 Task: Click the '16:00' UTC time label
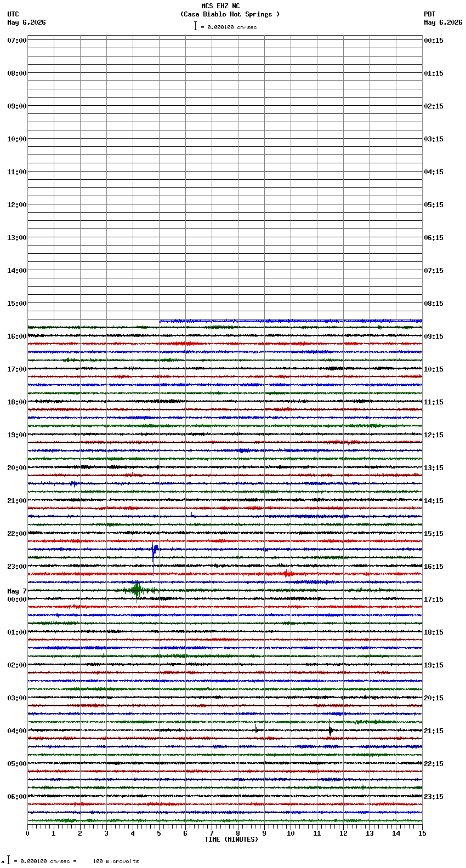click(x=16, y=336)
